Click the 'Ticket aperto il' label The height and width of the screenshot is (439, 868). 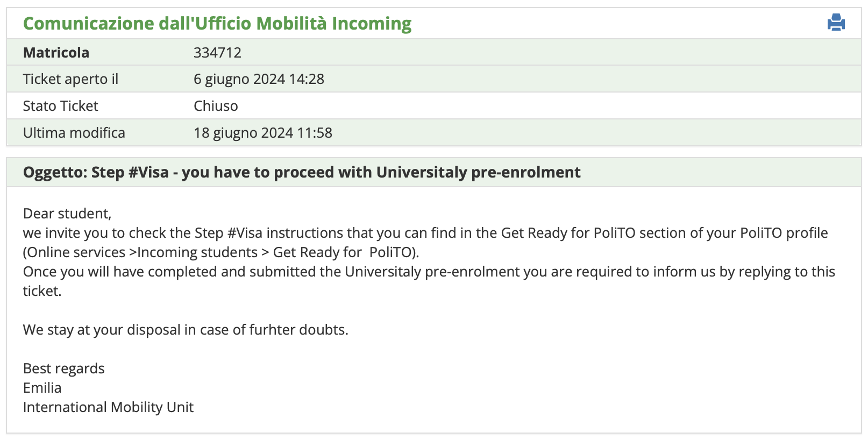(x=70, y=79)
